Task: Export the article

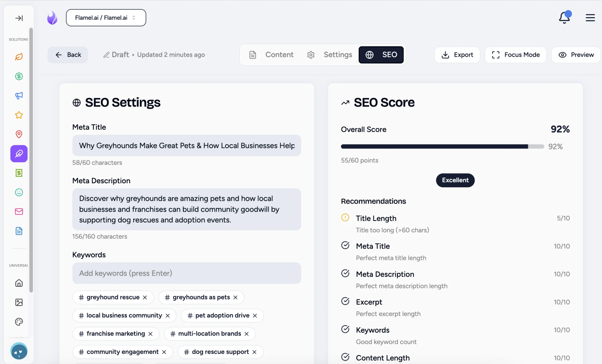Action: tap(457, 55)
